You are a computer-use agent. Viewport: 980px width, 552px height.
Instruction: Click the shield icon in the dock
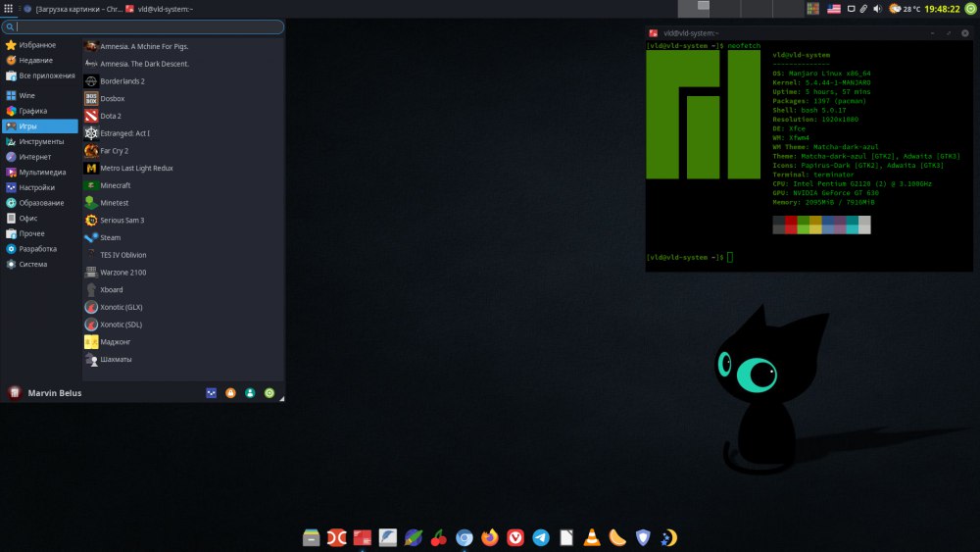tap(643, 537)
